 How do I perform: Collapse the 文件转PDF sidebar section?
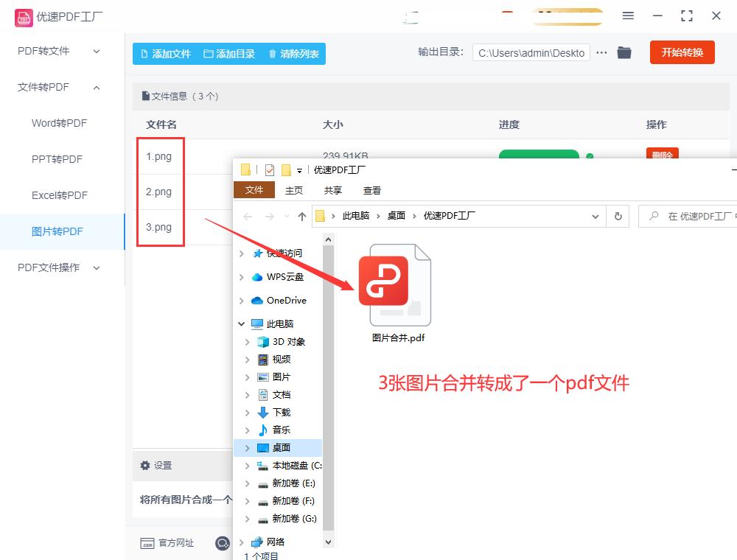point(96,87)
